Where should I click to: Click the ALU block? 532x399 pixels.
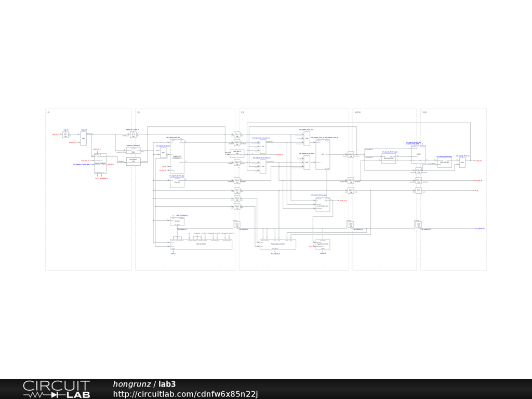[x=323, y=154]
